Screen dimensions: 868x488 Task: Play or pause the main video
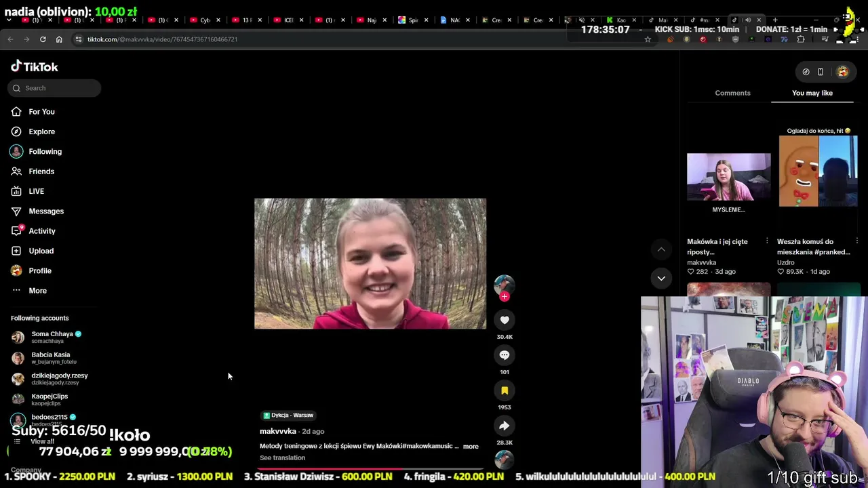[x=370, y=264]
